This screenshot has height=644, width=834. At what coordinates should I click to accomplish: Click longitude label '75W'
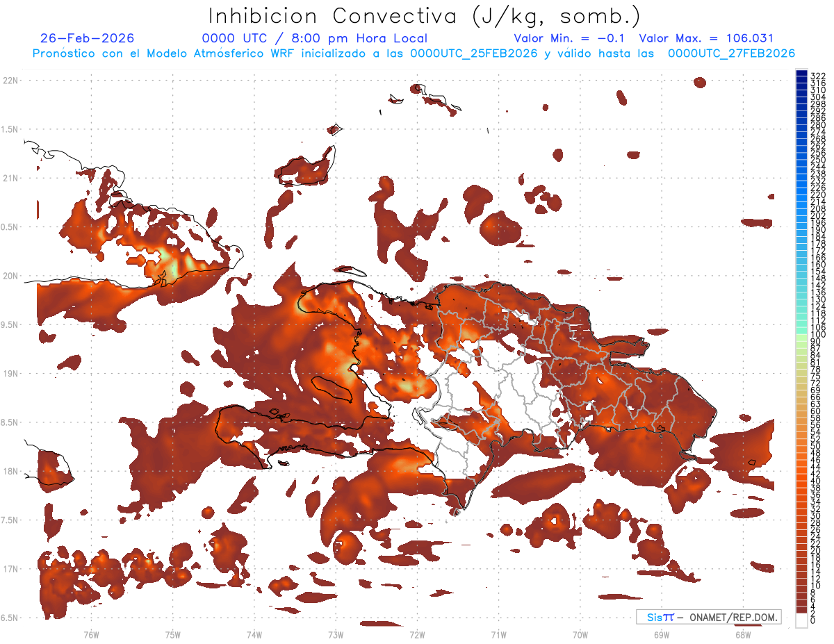tap(173, 634)
